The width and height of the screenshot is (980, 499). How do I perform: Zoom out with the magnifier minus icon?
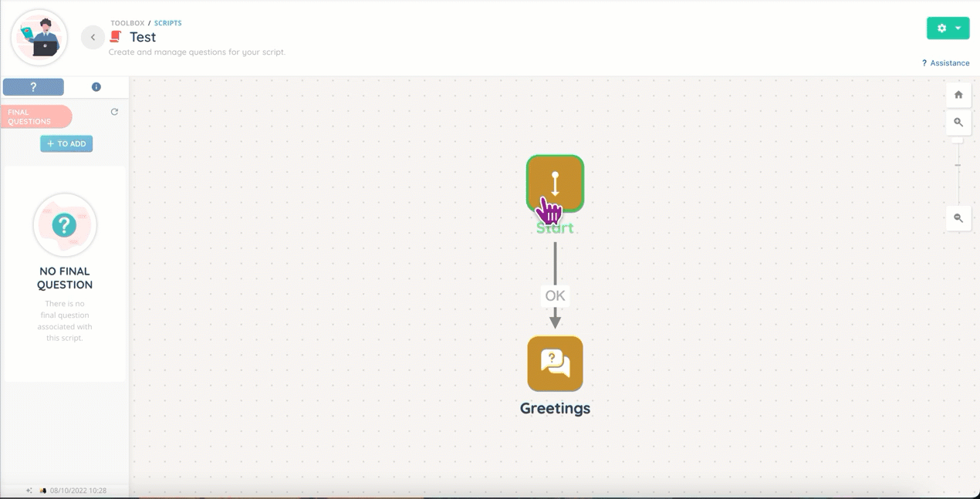tap(958, 218)
